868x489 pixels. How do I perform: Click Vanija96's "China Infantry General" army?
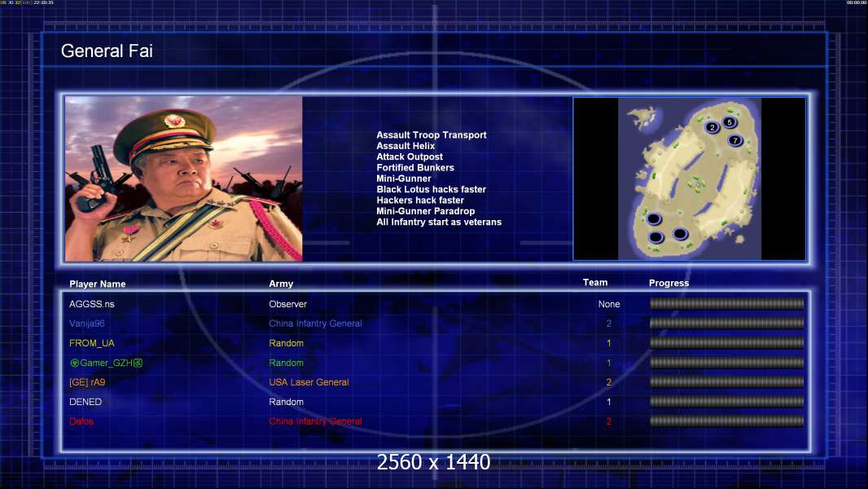(x=315, y=324)
